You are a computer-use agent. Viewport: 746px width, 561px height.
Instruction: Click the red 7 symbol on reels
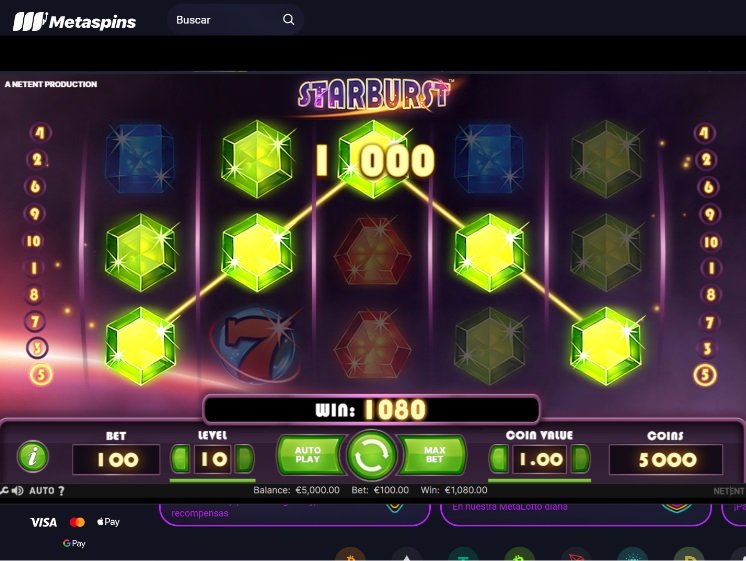coord(255,345)
